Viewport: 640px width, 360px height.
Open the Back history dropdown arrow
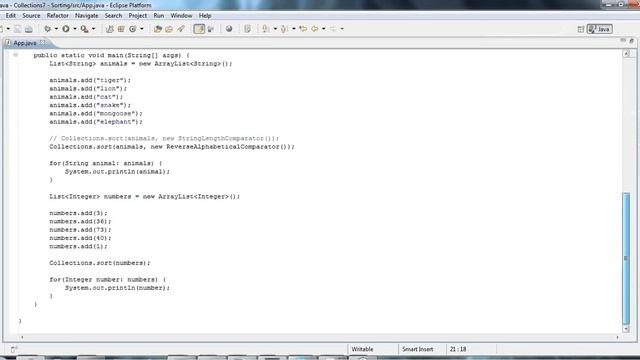[324, 29]
